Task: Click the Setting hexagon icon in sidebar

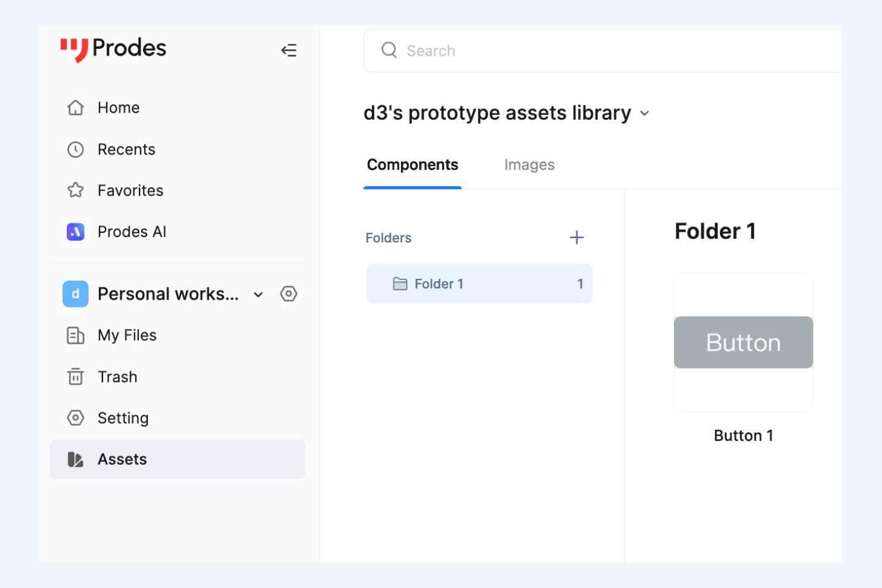Action: 76,418
